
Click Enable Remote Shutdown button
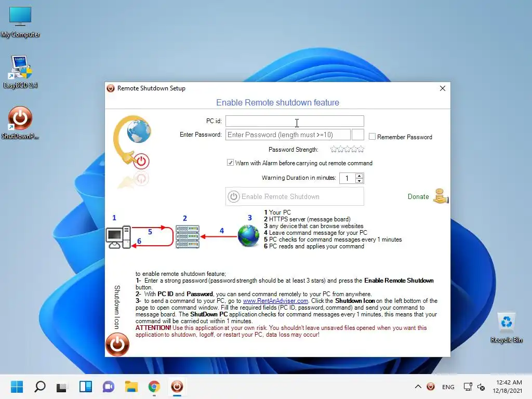(295, 196)
